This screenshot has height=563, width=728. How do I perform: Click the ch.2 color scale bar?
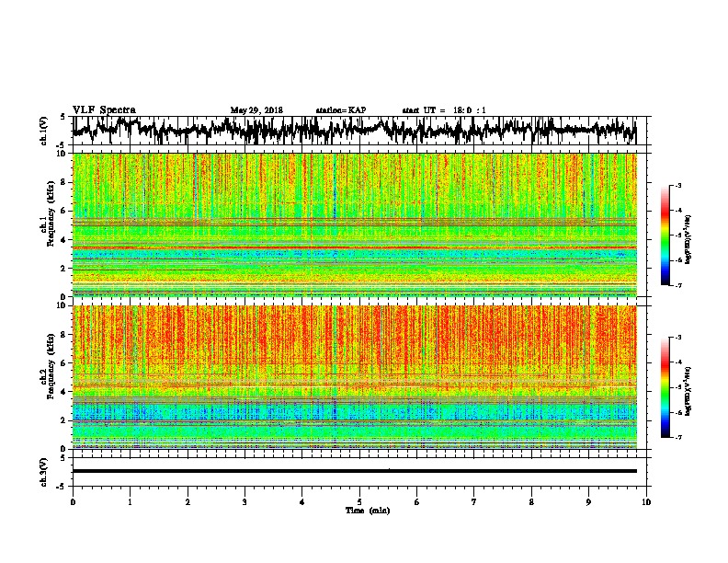point(665,387)
